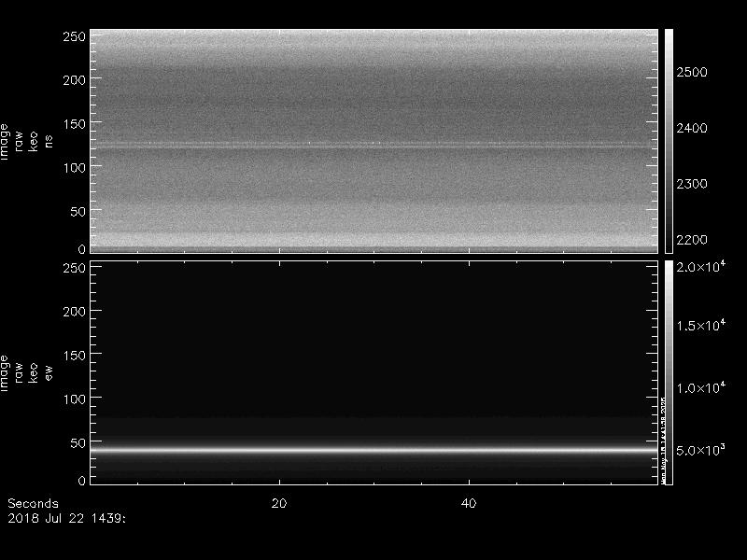Select the 5.0×10³ colorbar label
Image resolution: width=747 pixels, height=560 pixels.
(701, 450)
